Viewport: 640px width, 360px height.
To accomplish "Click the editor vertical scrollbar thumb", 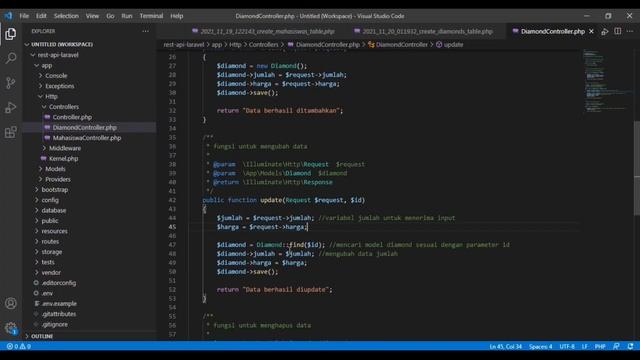I will (637, 168).
